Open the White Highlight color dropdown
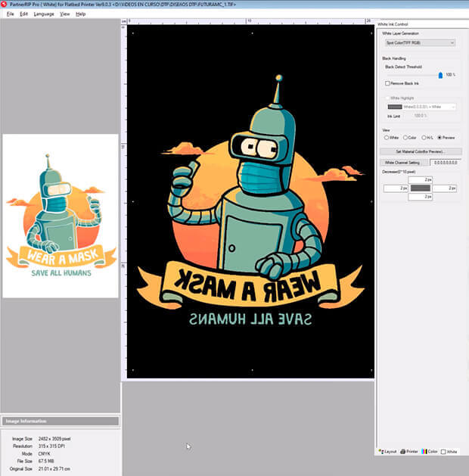The image size is (469, 476). pos(421,107)
